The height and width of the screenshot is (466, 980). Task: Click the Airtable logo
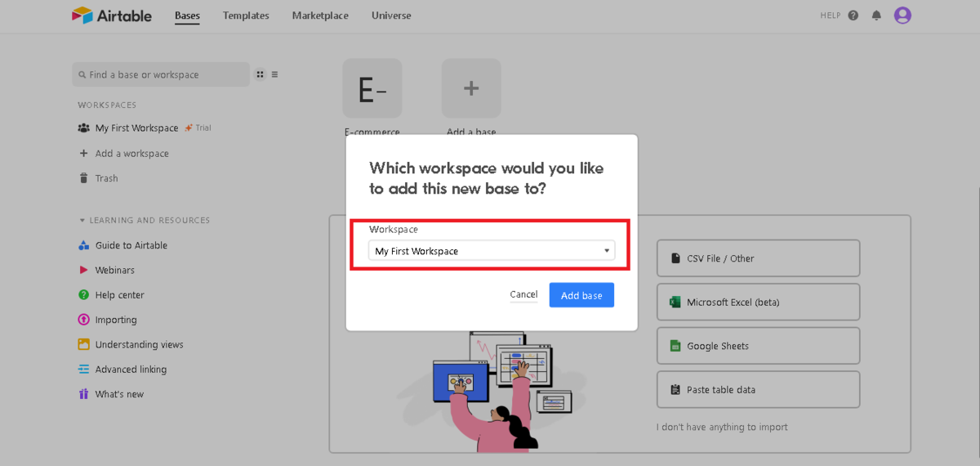click(111, 16)
